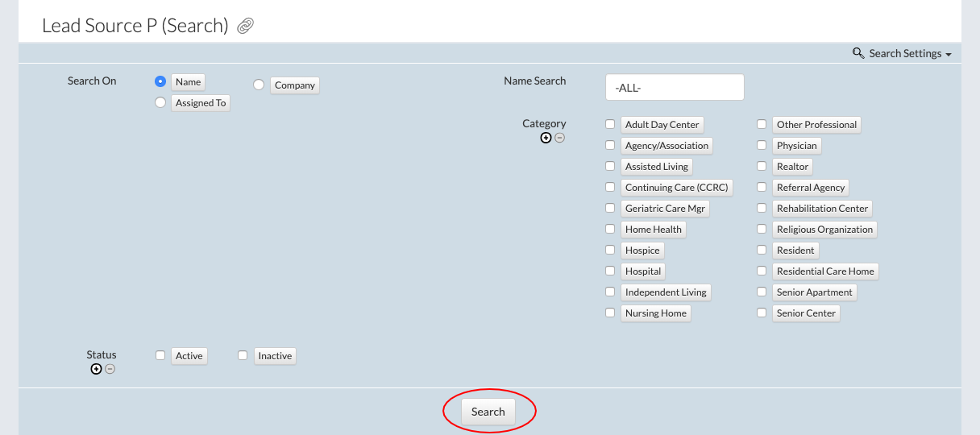Click the minus icon under Category

(x=559, y=138)
